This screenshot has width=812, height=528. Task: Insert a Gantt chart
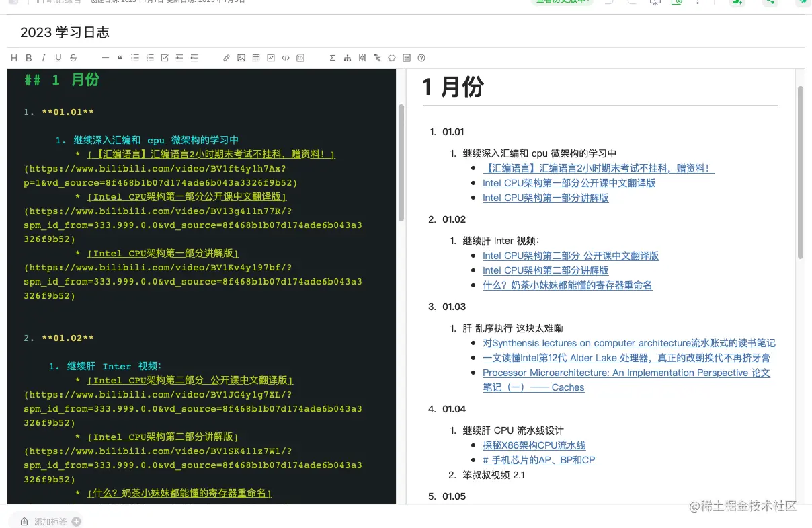point(377,58)
